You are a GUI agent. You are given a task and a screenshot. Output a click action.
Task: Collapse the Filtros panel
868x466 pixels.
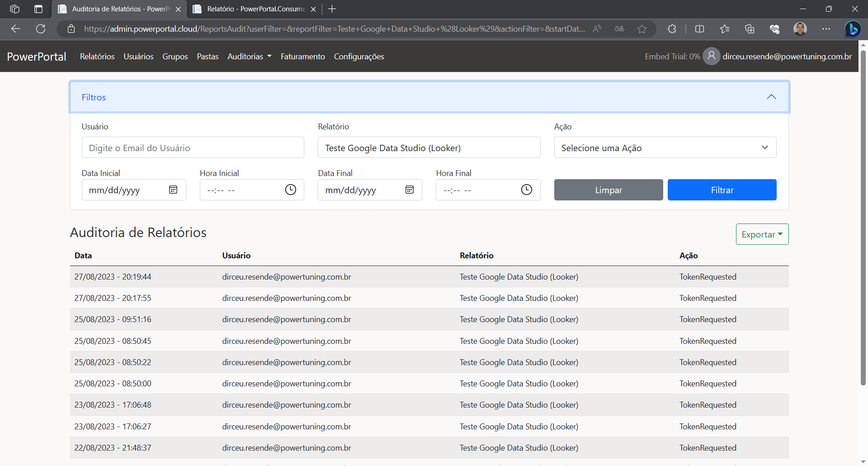[771, 97]
